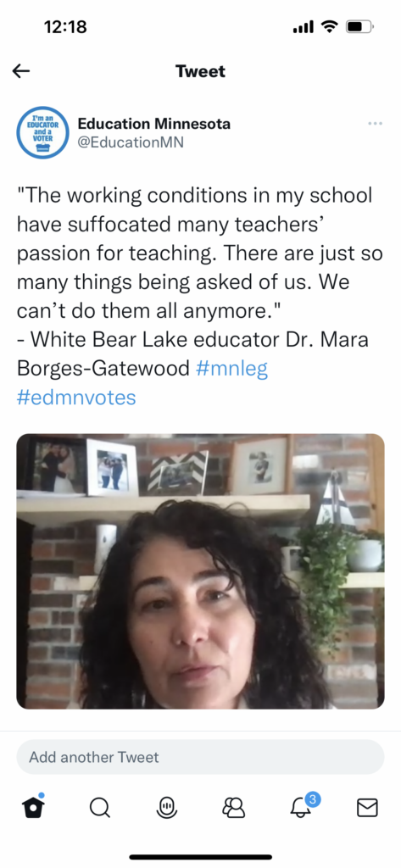Tap the Home tab icon
The width and height of the screenshot is (401, 868).
pos(33,807)
